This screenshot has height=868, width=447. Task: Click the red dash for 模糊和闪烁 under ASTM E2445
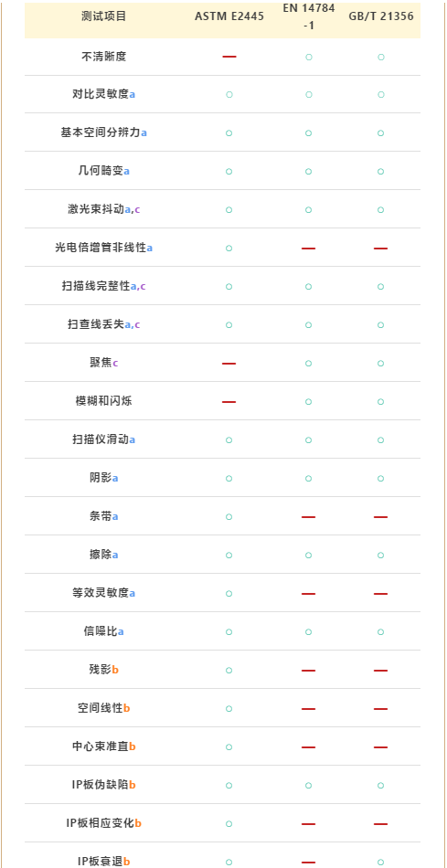coord(229,402)
